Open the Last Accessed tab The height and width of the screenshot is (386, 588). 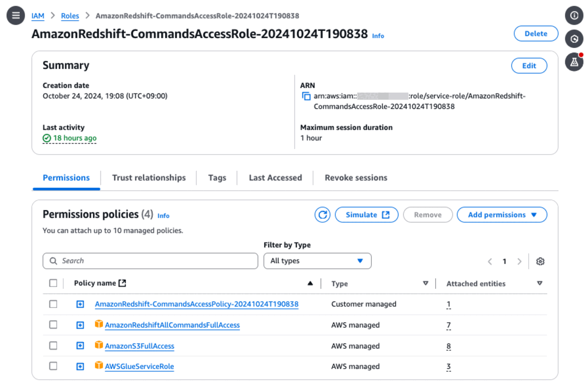point(275,178)
